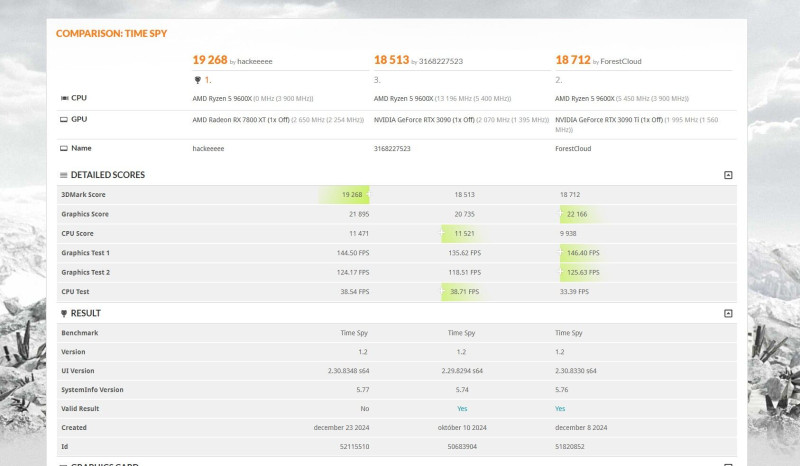This screenshot has width=800, height=466.
Task: Collapse the Result section
Action: [x=728, y=313]
